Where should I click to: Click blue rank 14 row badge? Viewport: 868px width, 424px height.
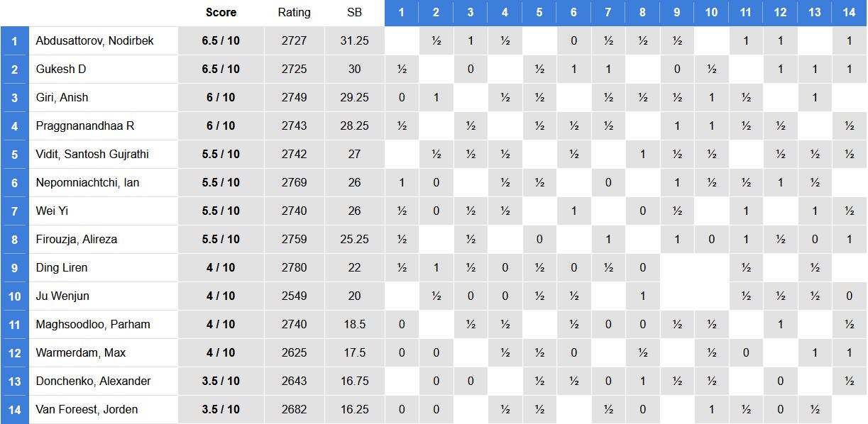click(x=14, y=409)
